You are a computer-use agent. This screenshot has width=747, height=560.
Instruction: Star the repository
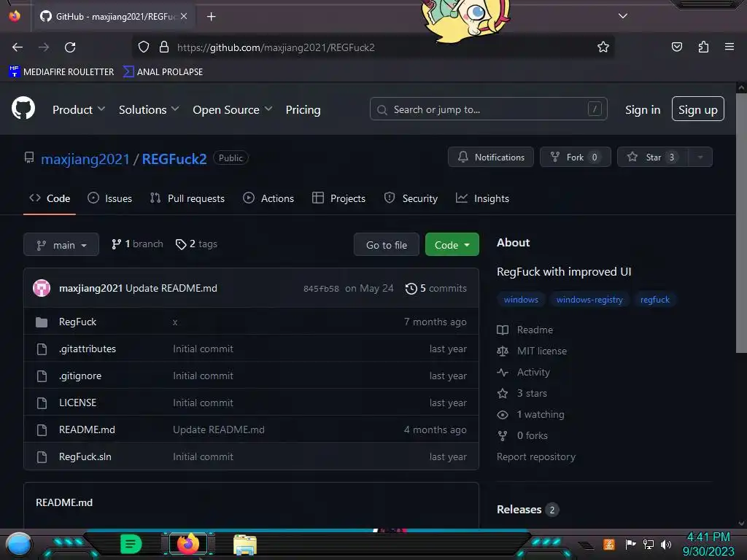tap(653, 157)
